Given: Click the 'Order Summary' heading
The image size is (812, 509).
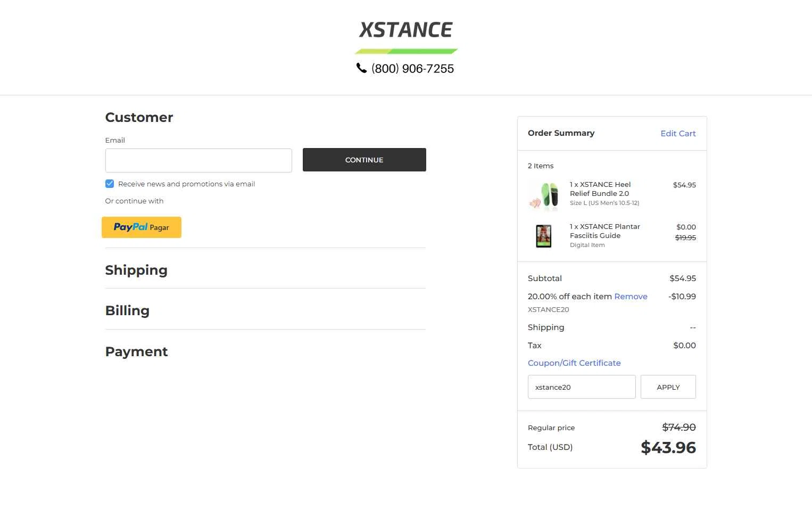Looking at the screenshot, I should click(561, 133).
